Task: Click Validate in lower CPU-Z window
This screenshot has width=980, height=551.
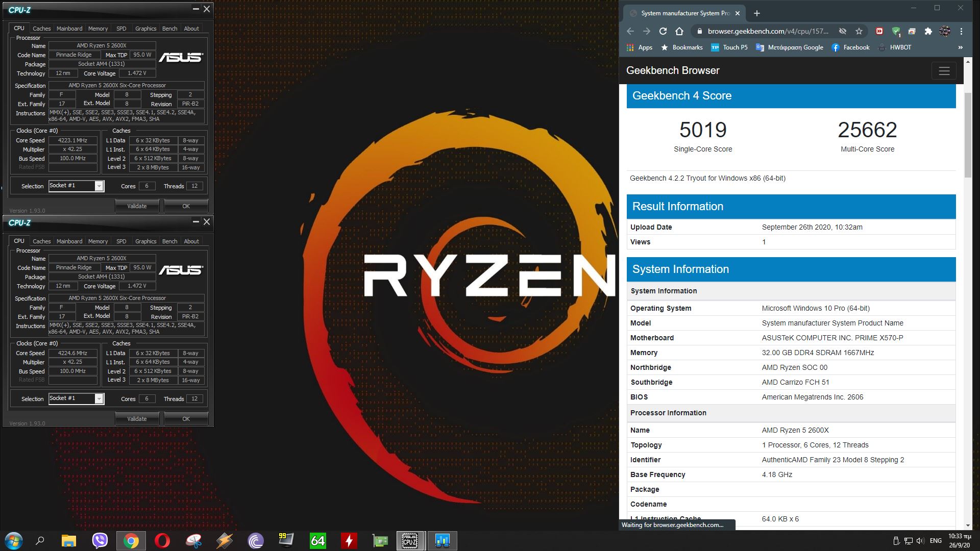Action: click(137, 419)
